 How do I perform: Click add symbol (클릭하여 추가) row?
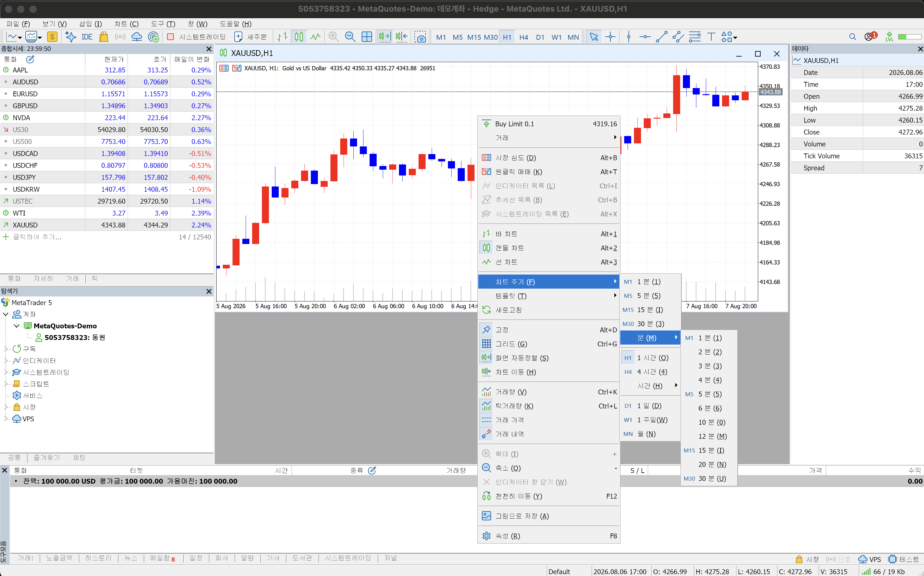(x=107, y=237)
